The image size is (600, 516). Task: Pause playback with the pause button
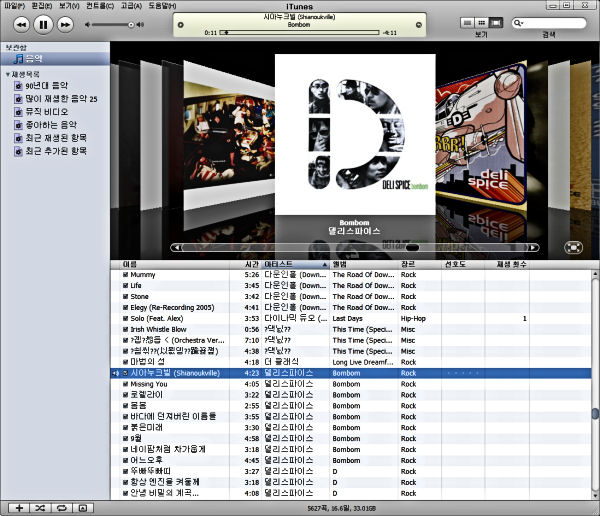(43, 25)
